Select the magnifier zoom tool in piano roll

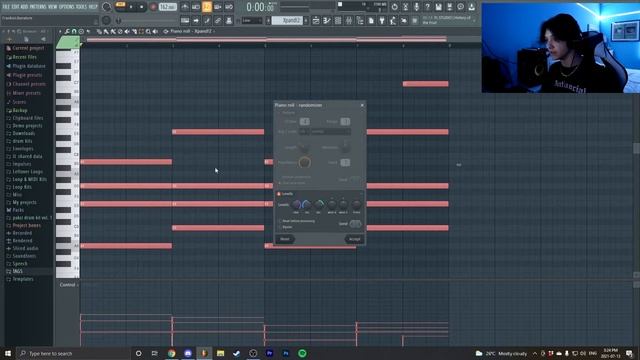point(148,31)
